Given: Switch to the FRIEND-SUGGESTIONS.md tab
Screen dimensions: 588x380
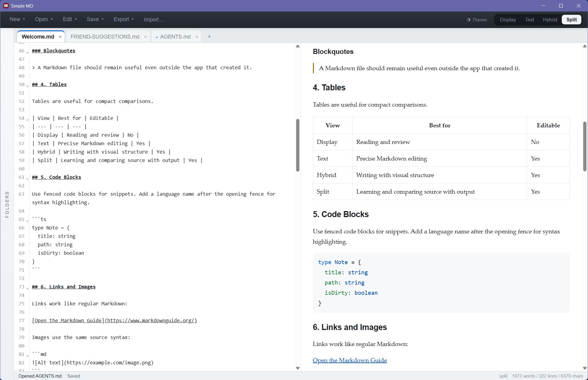Looking at the screenshot, I should coord(105,37).
